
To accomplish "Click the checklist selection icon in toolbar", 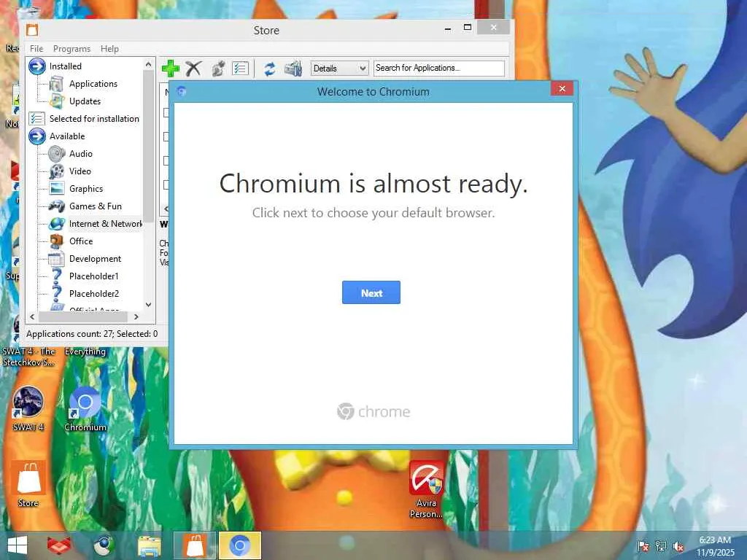I will (x=240, y=68).
